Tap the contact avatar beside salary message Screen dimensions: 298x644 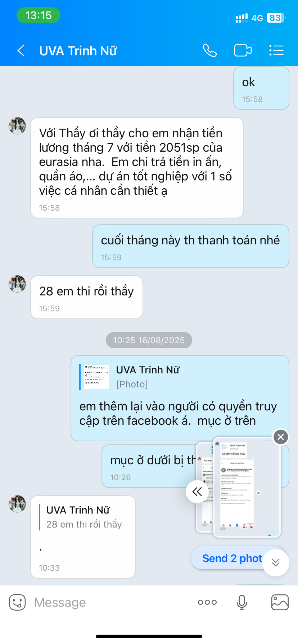pos(17,126)
